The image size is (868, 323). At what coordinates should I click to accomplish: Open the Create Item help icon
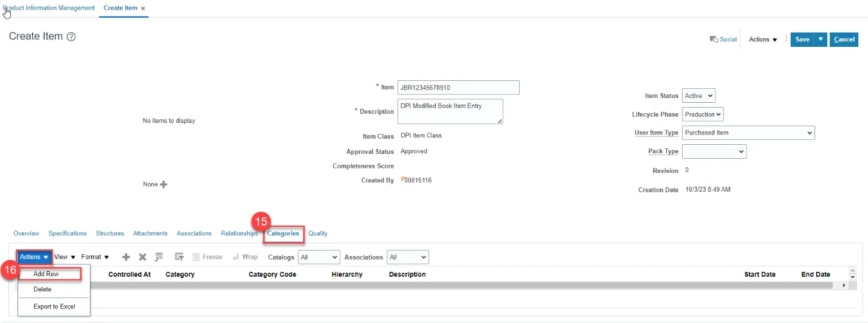tap(71, 36)
